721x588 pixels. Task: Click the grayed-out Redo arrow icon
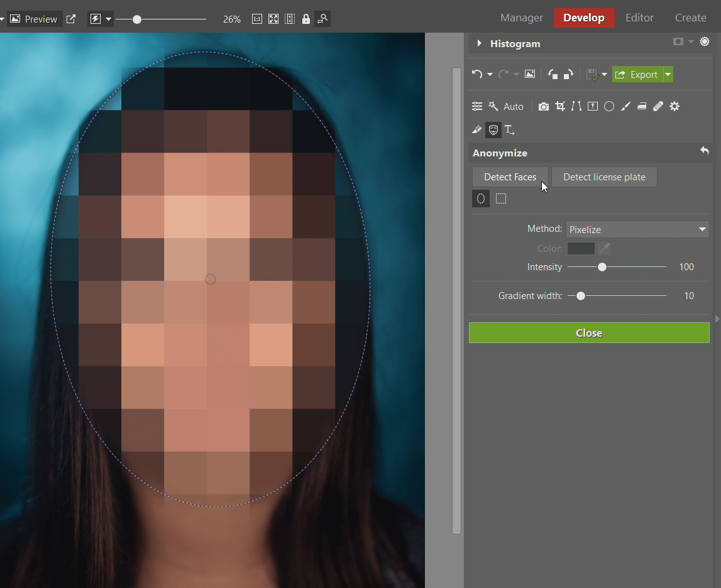(504, 74)
